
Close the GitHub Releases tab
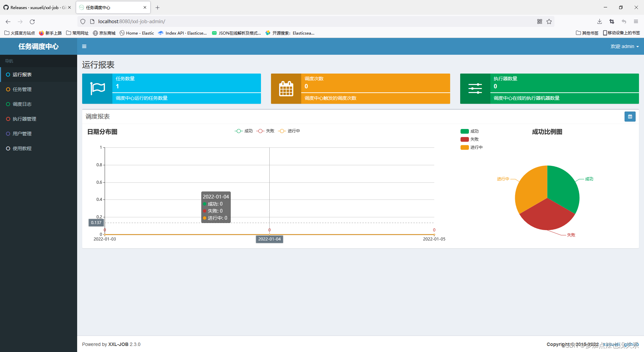[69, 7]
